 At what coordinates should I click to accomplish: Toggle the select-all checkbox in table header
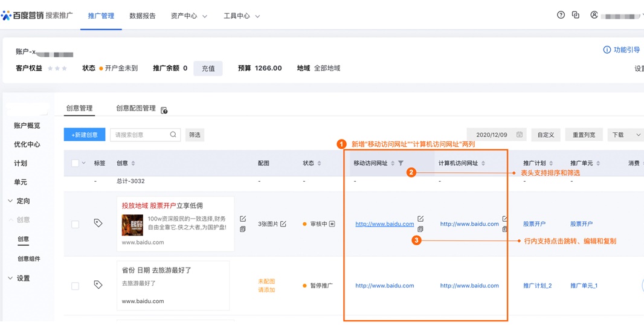pyautogui.click(x=75, y=163)
